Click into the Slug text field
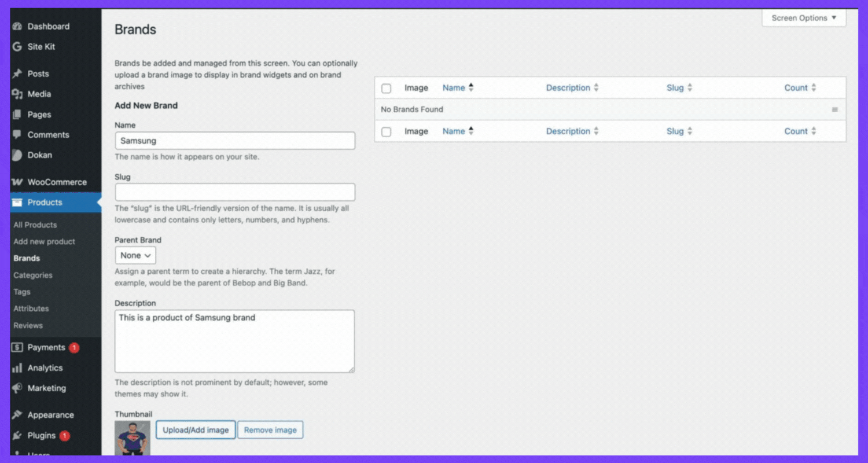This screenshot has width=868, height=463. point(235,192)
